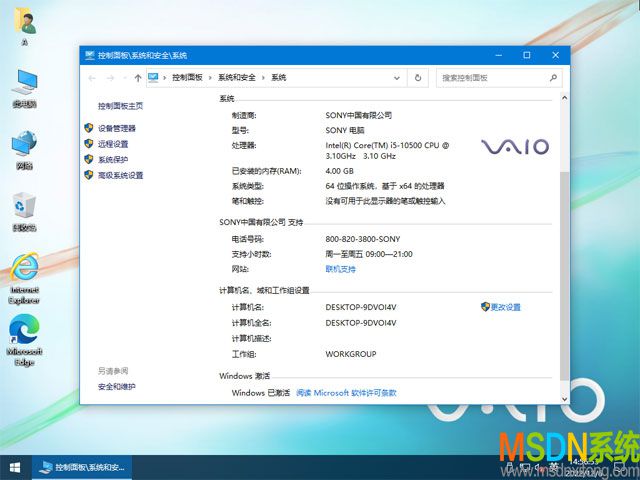Maximize the Control Panel window
Viewport: 640px width, 480px height.
527,55
